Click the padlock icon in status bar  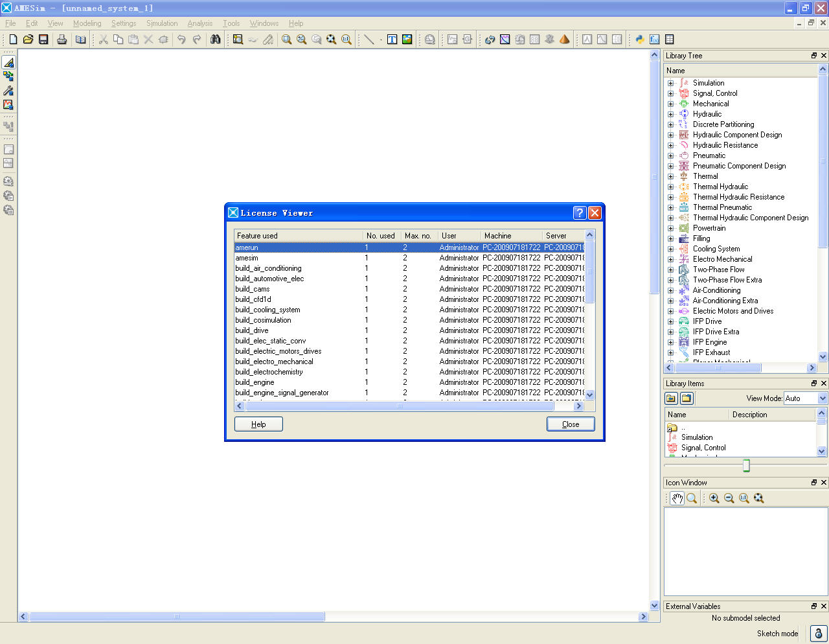click(x=818, y=634)
